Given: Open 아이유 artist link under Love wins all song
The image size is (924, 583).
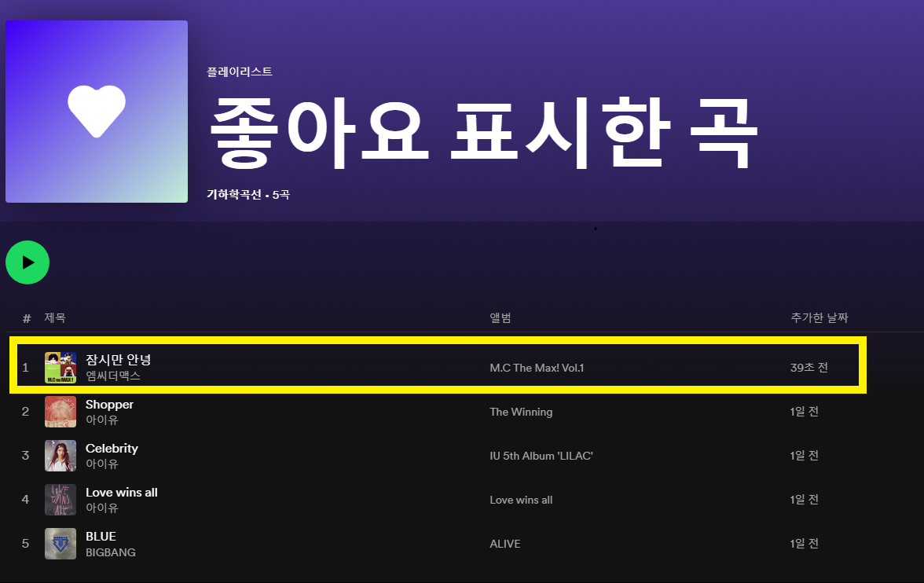Looking at the screenshot, I should pos(102,508).
